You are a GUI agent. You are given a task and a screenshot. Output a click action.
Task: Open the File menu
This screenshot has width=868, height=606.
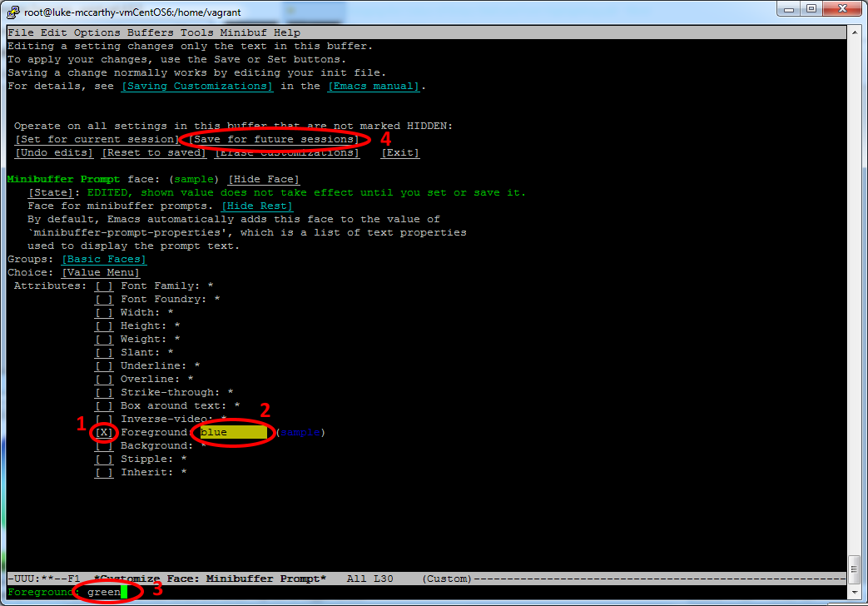[21, 32]
